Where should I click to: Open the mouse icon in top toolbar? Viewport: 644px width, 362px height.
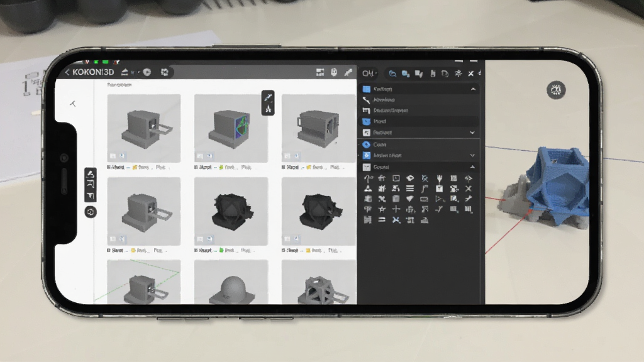click(334, 73)
